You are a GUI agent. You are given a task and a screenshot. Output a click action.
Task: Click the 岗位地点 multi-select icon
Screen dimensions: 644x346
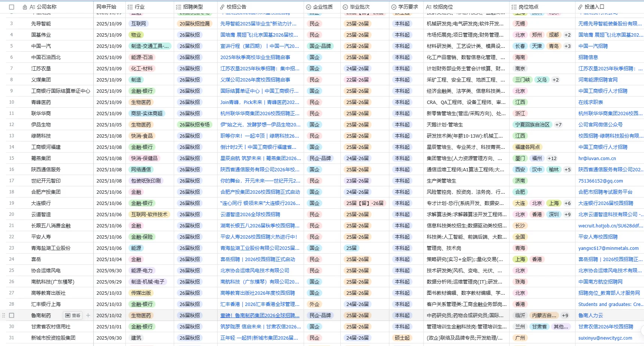pos(514,7)
